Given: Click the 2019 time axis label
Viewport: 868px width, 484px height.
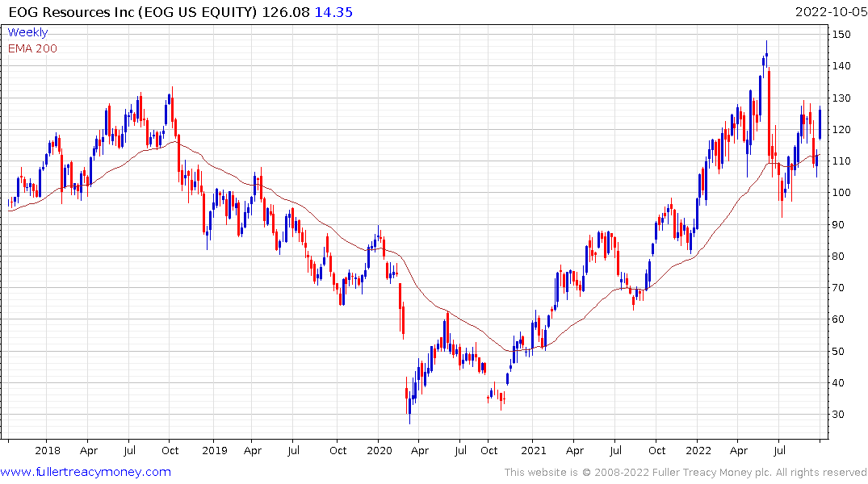Looking at the screenshot, I should (214, 450).
